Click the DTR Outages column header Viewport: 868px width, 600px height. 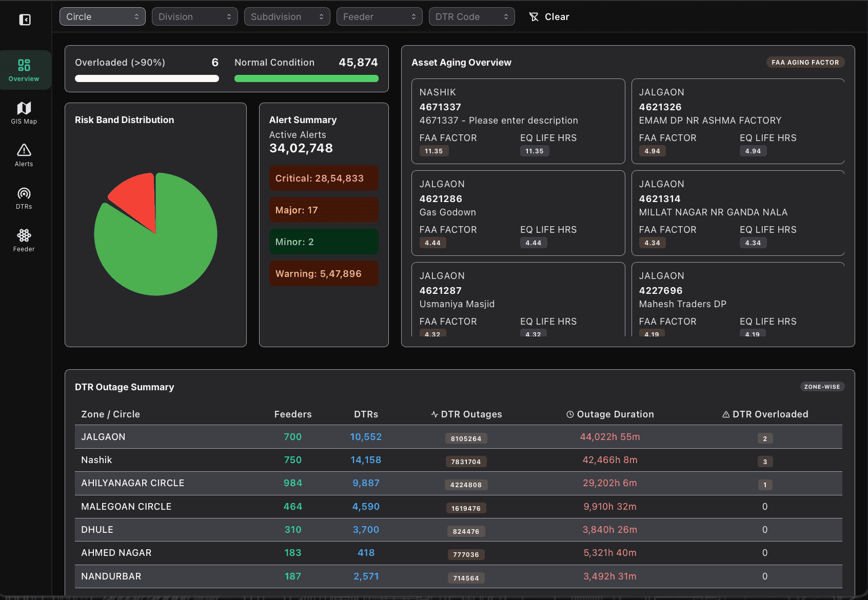pos(466,414)
